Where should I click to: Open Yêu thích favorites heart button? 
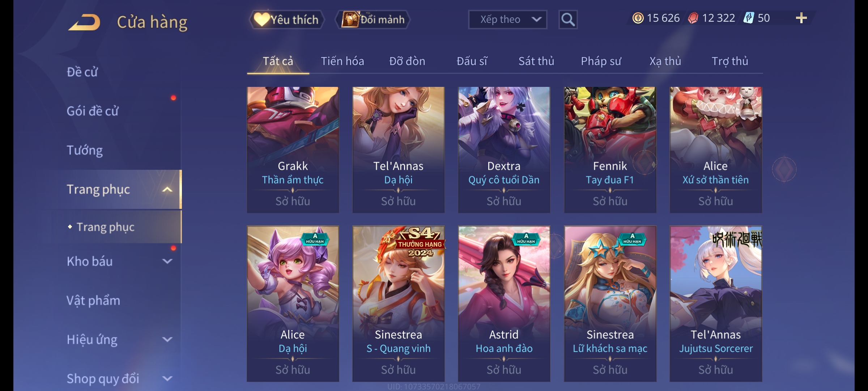coord(286,20)
